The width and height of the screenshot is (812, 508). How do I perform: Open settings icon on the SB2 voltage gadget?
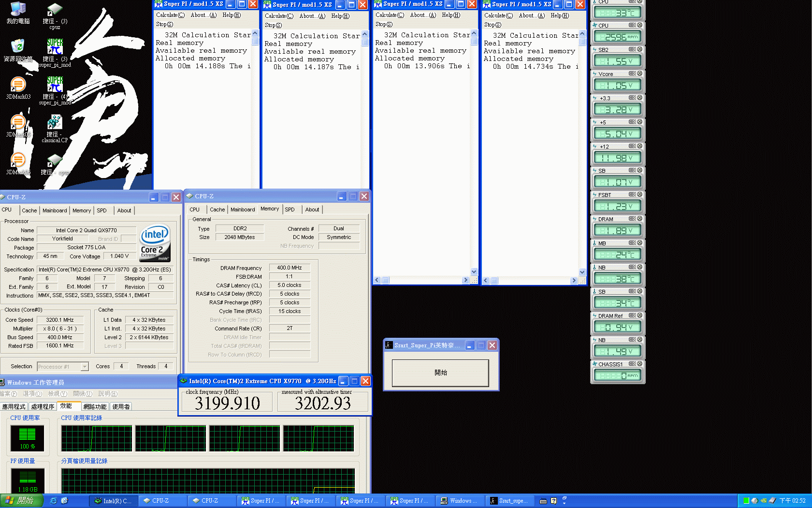[632, 49]
